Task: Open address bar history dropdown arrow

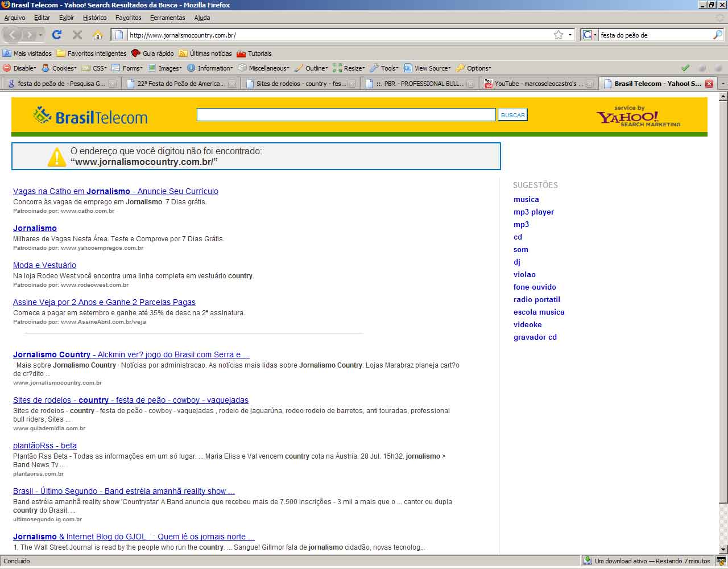Action: [570, 35]
